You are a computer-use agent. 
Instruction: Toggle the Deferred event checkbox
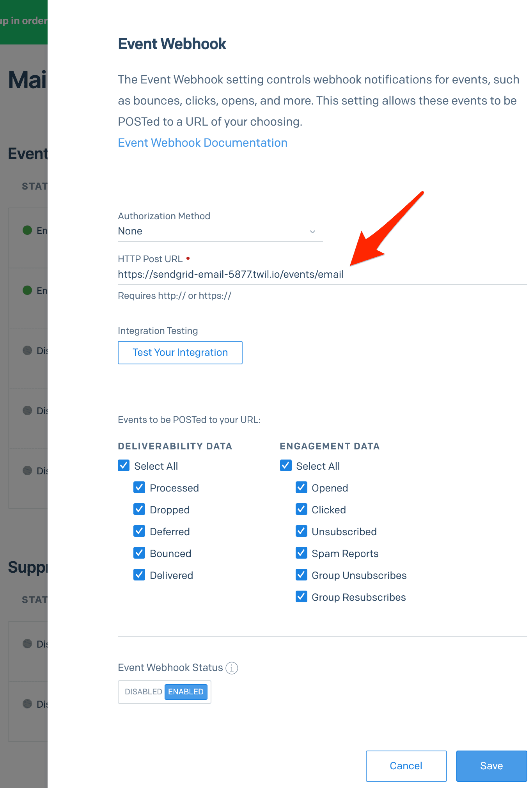(139, 531)
